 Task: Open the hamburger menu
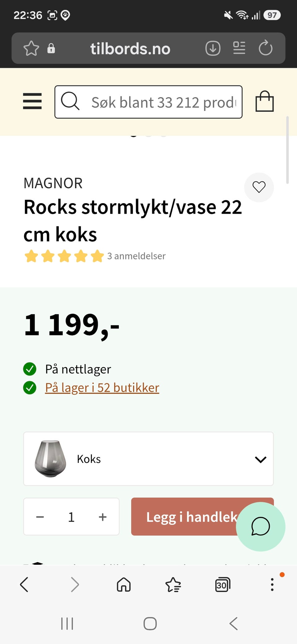click(x=32, y=101)
